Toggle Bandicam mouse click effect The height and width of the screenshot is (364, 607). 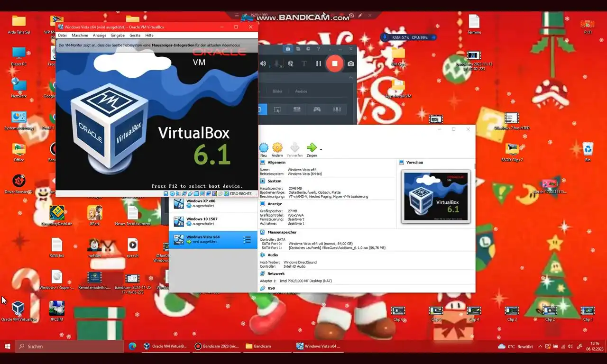point(291,64)
